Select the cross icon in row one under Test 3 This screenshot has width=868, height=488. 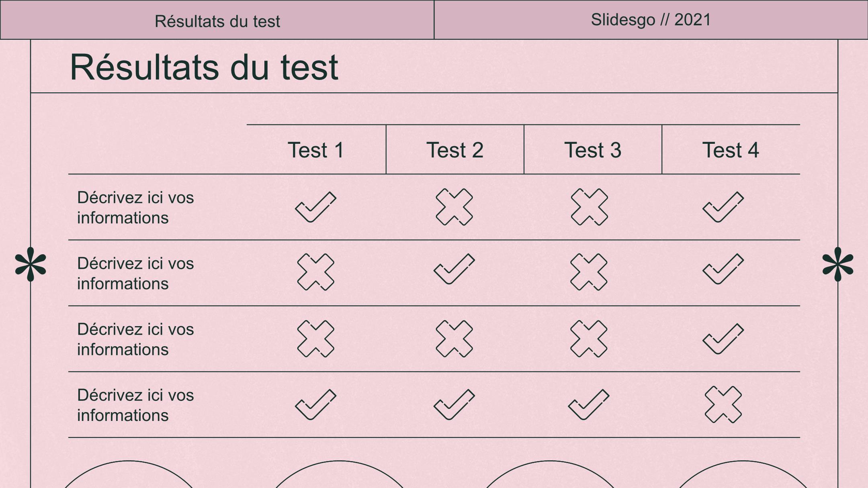coord(589,207)
